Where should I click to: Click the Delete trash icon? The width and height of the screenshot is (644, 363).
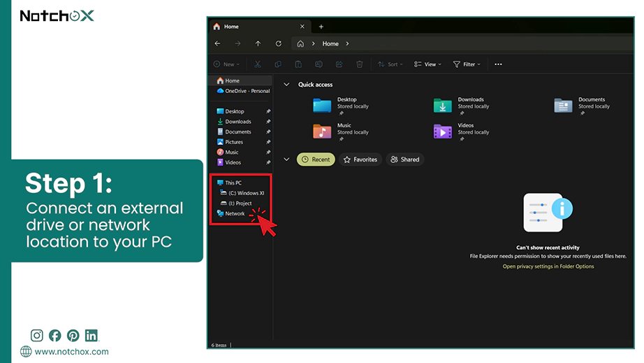(x=360, y=64)
